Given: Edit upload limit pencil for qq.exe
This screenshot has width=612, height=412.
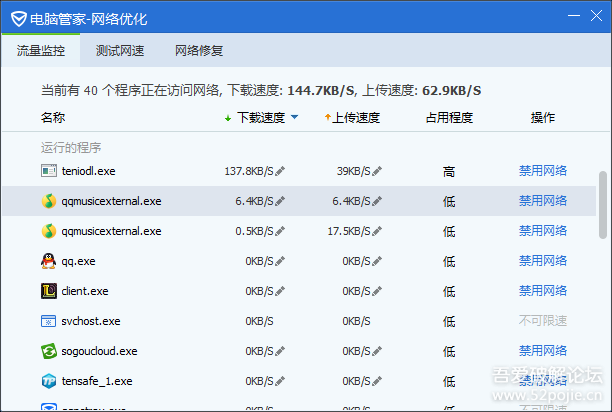Looking at the screenshot, I should coord(377,261).
